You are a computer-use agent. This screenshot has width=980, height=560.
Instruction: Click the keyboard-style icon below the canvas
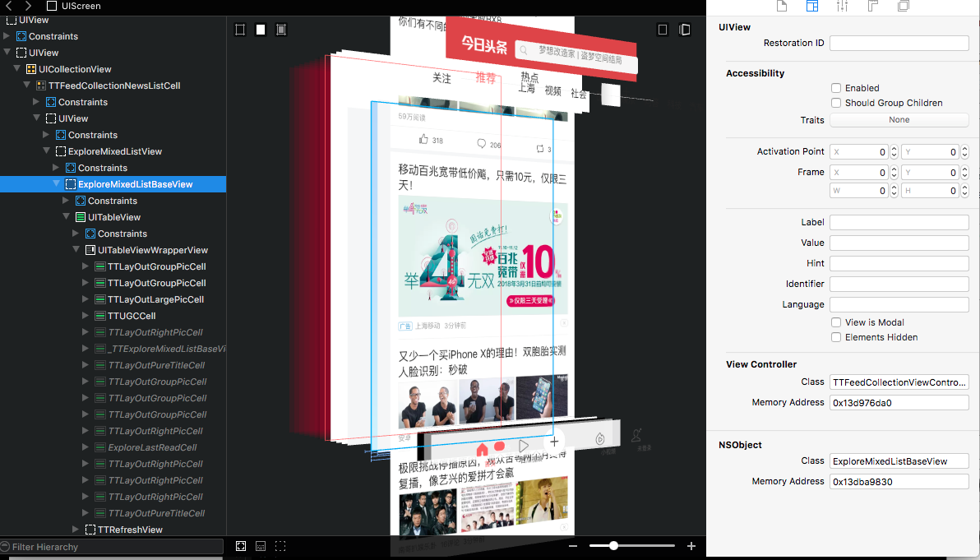tap(261, 546)
